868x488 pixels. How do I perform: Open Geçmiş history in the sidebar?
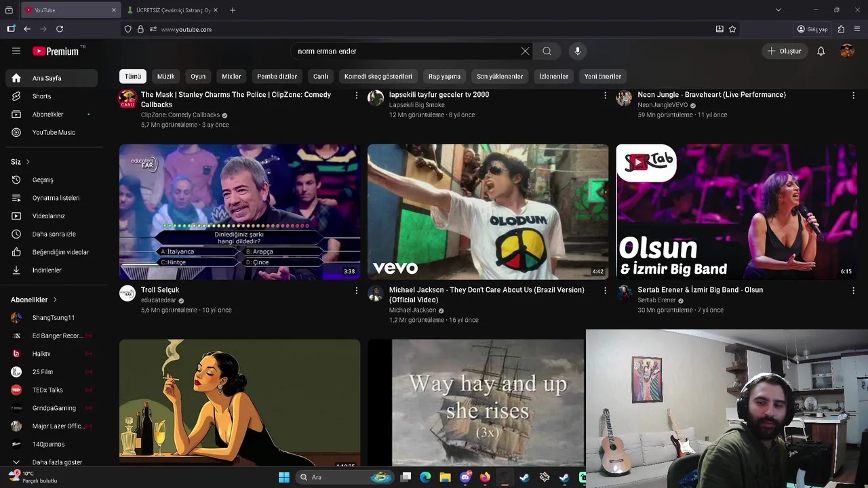(52, 180)
